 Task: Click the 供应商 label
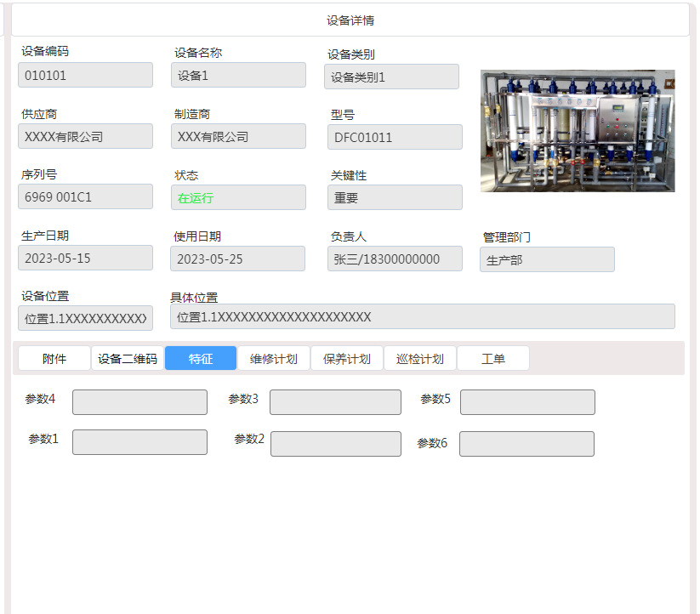(x=39, y=114)
